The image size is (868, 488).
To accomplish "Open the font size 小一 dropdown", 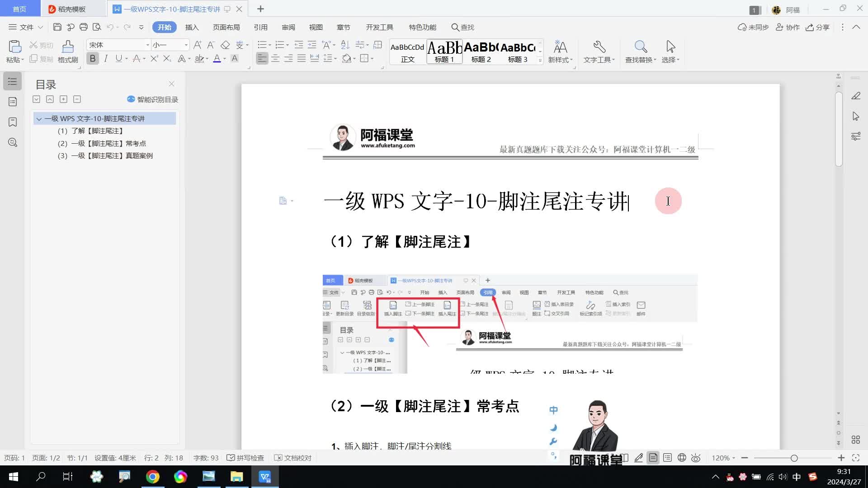I will [x=186, y=45].
